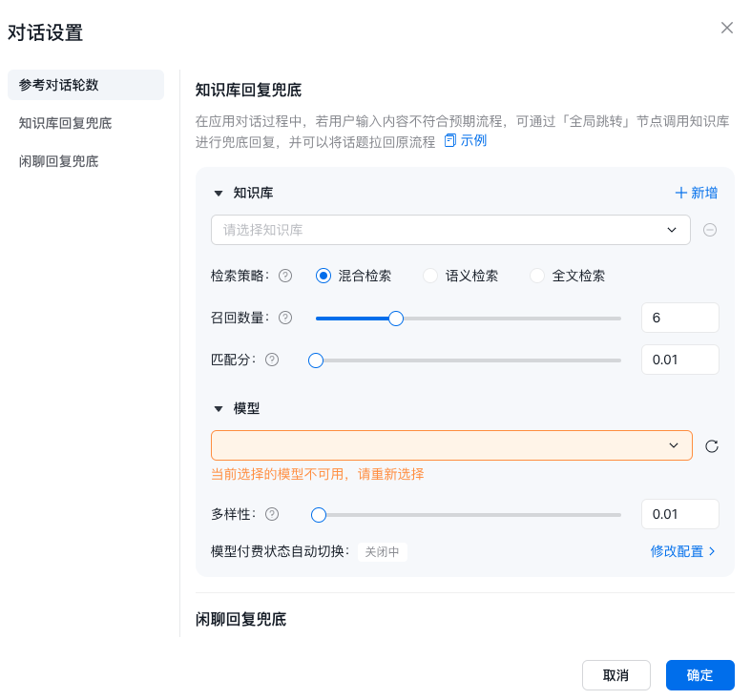Show help for 多样性
The image size is (751, 700).
[x=272, y=514]
